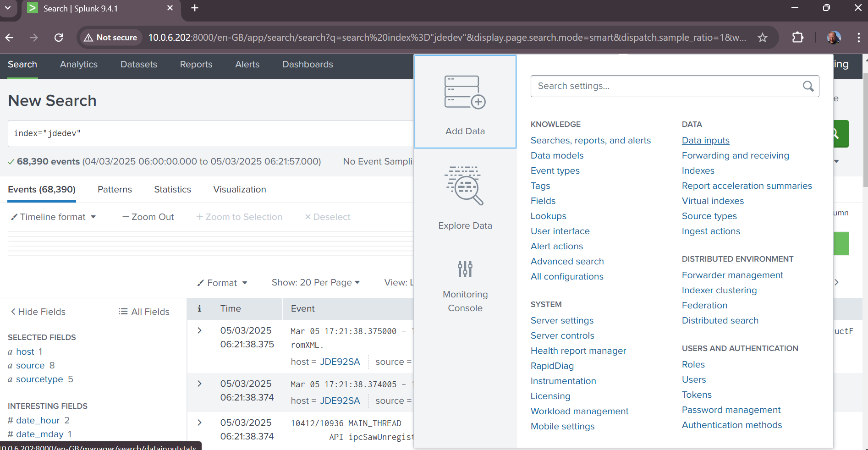Click the Add Data icon

(465, 93)
